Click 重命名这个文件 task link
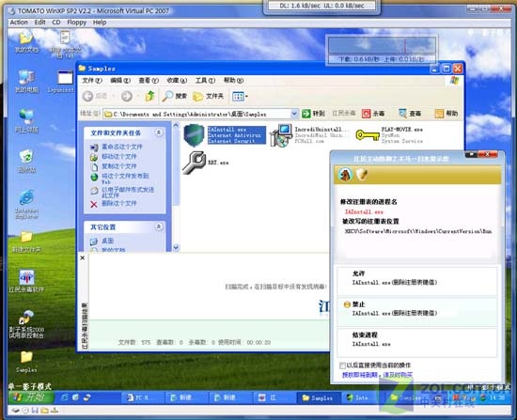This screenshot has width=517, height=420. 122,147
